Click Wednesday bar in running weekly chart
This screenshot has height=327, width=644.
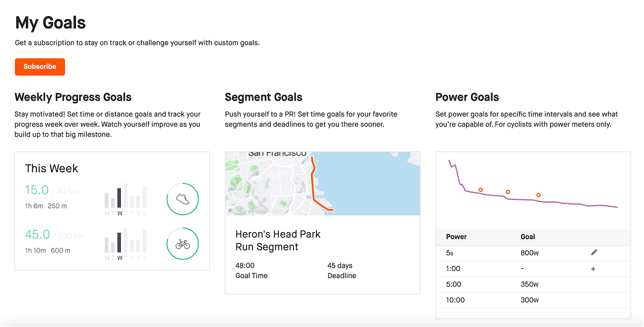coord(120,198)
